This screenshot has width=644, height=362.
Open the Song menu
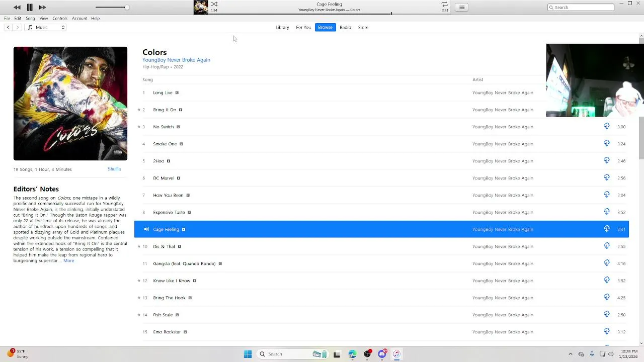click(x=30, y=18)
